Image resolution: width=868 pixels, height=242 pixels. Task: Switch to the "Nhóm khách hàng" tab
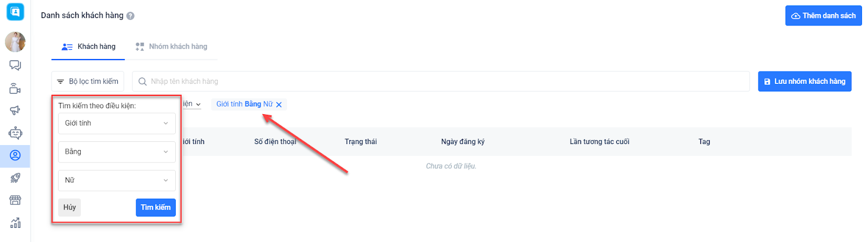pyautogui.click(x=171, y=47)
